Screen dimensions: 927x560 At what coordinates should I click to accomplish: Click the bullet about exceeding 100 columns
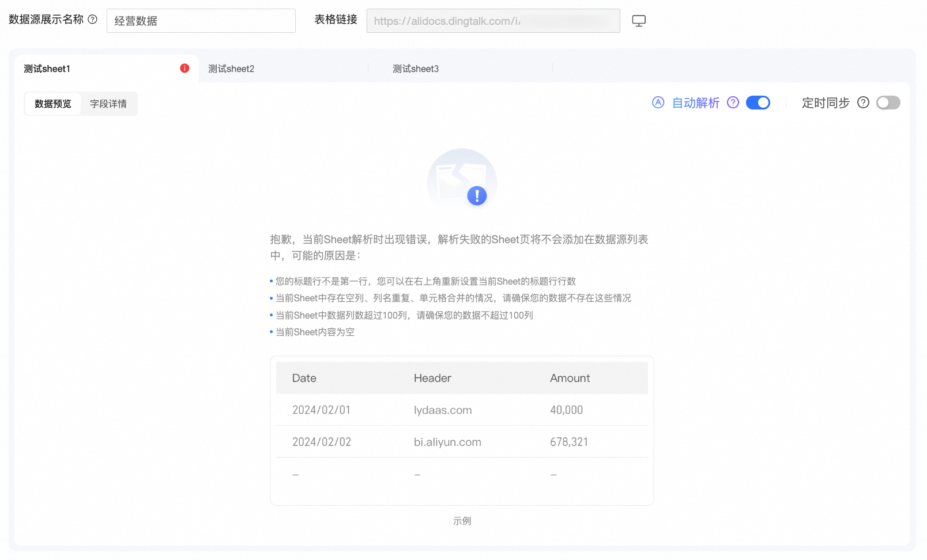click(x=404, y=315)
